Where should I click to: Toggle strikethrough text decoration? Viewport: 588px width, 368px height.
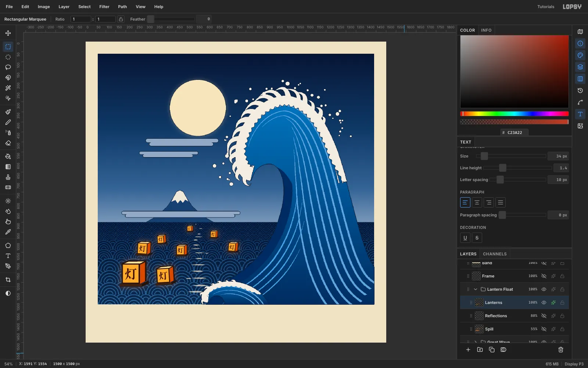tap(477, 238)
